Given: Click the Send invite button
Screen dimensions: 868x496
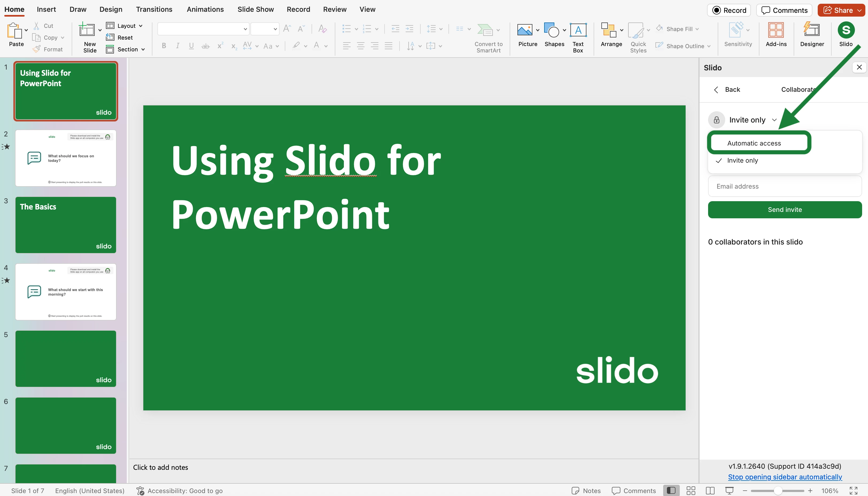Looking at the screenshot, I should (x=785, y=209).
